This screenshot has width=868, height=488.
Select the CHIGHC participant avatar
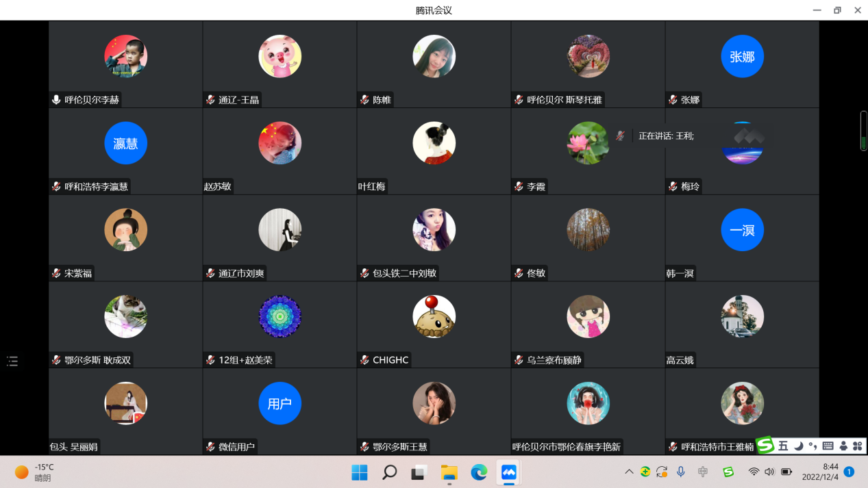pos(434,316)
